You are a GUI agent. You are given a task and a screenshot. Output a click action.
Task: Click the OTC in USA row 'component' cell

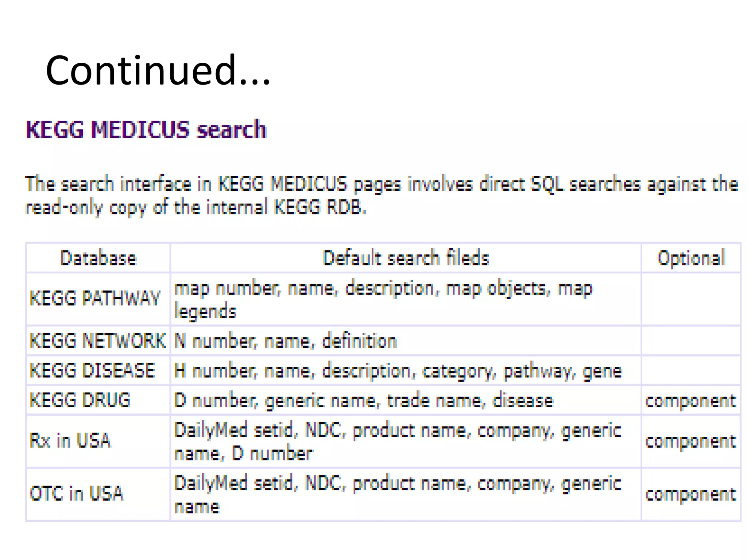click(x=691, y=494)
